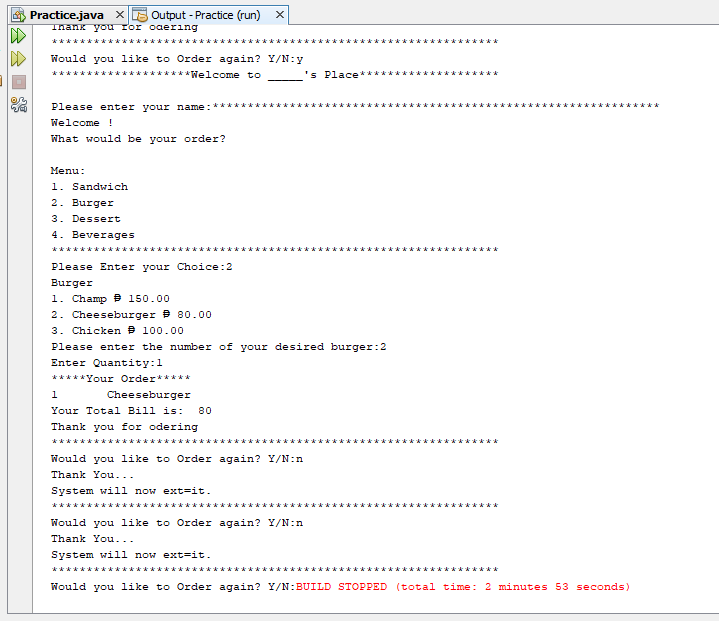719x621 pixels.
Task: Click the 'Please Enter your Choice:2' line
Action: (x=142, y=267)
